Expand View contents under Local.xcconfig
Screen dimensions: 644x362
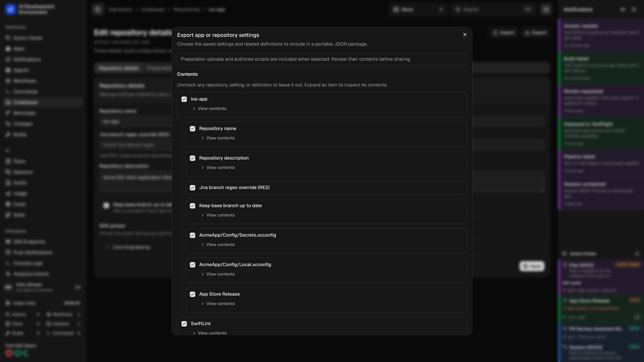click(218, 274)
